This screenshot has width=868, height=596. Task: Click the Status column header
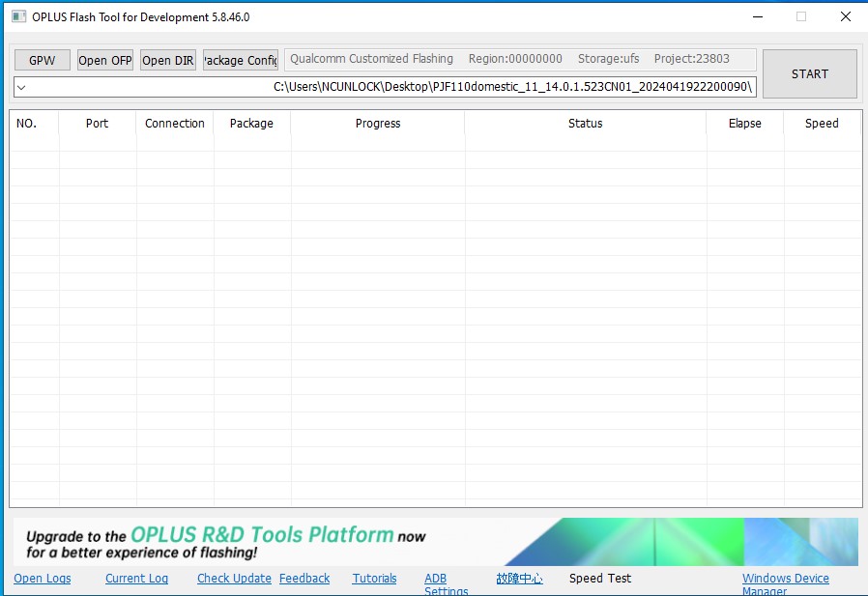(585, 124)
